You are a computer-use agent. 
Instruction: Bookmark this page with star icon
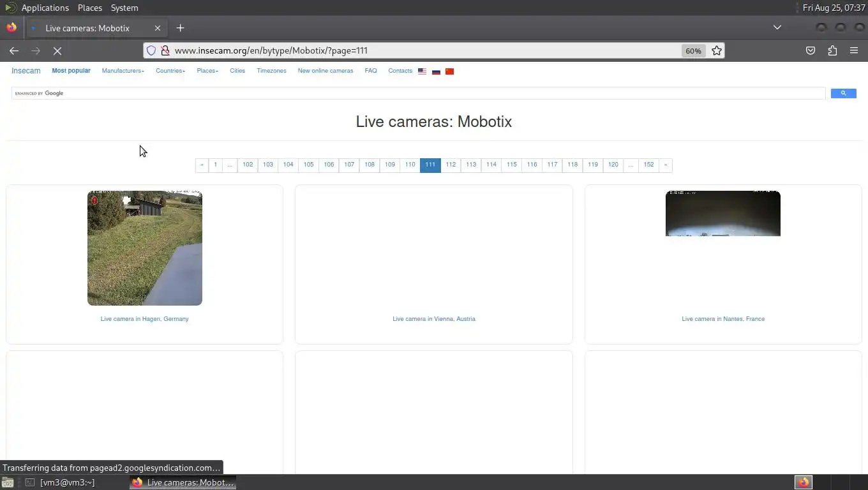pos(717,50)
